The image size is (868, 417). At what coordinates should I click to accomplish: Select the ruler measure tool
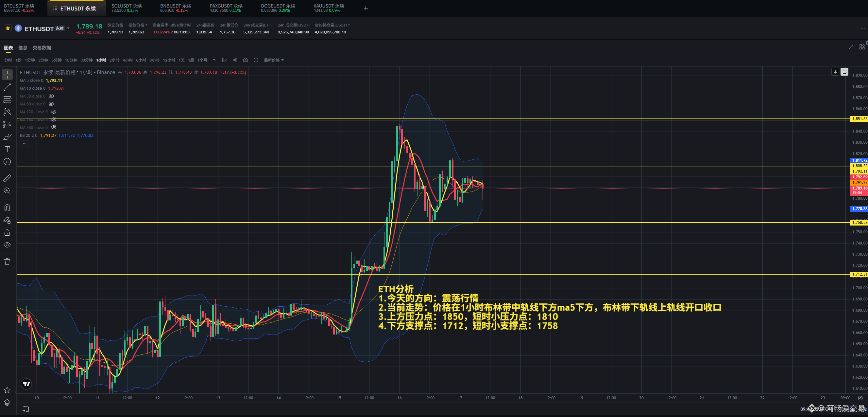7,178
